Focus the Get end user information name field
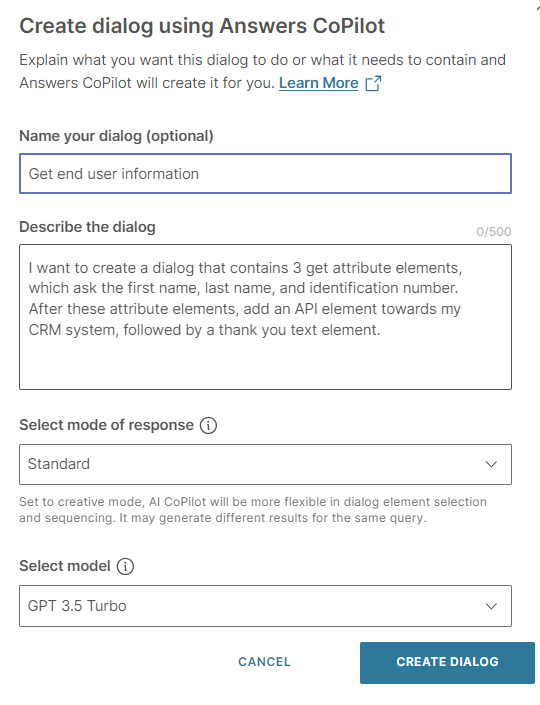The image size is (540, 705). (265, 174)
